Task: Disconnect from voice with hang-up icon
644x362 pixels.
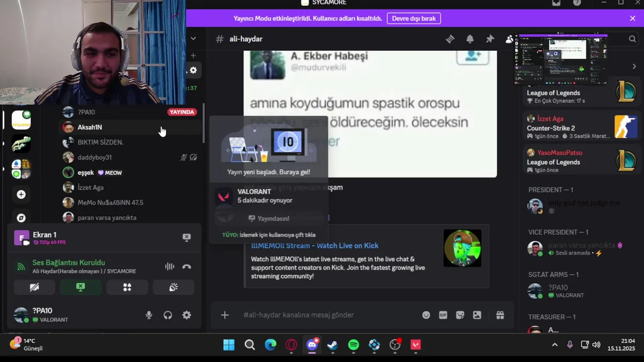Action: [x=187, y=266]
